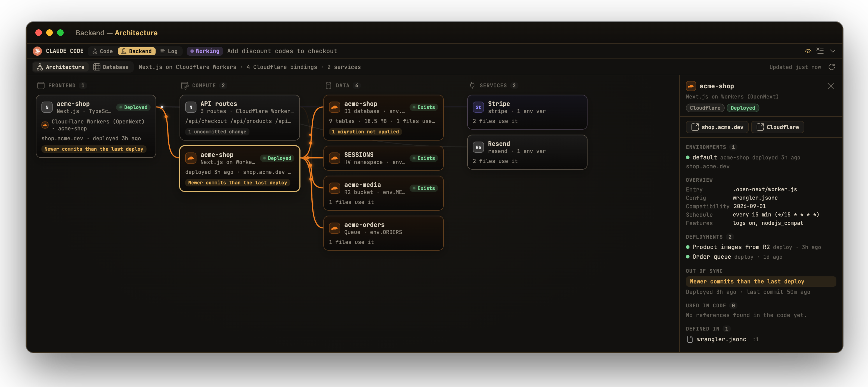Select the API routes card

(x=240, y=118)
